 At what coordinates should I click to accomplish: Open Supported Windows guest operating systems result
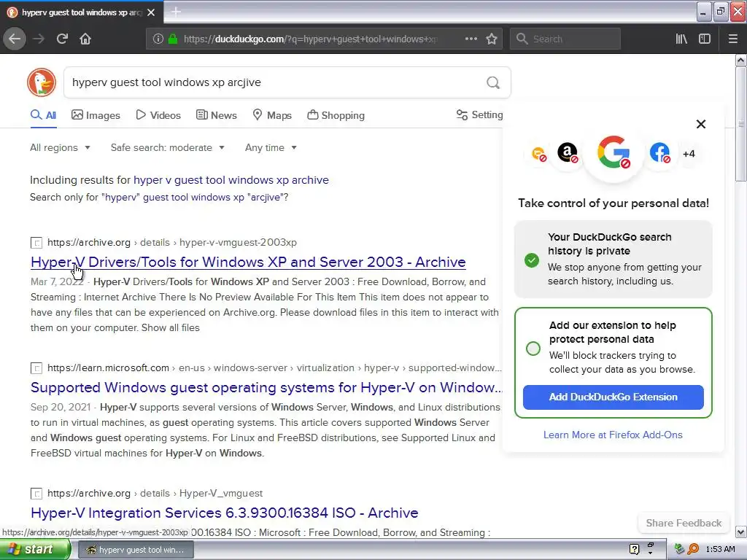(x=266, y=387)
